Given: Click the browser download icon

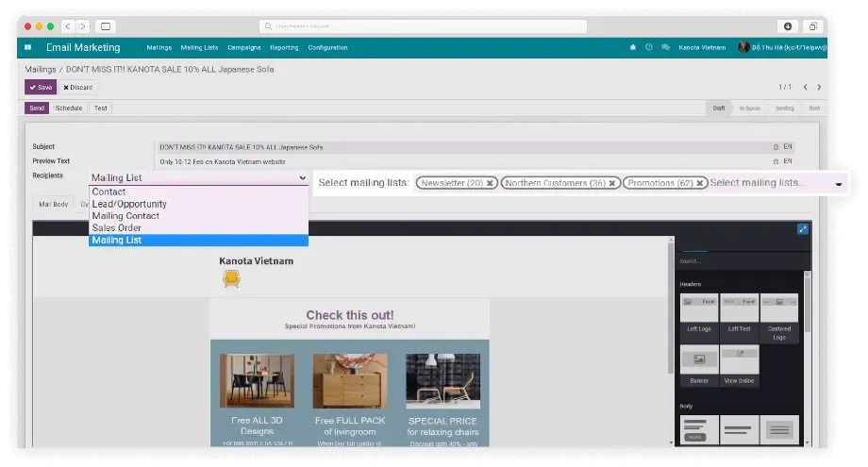Looking at the screenshot, I should pyautogui.click(x=788, y=26).
